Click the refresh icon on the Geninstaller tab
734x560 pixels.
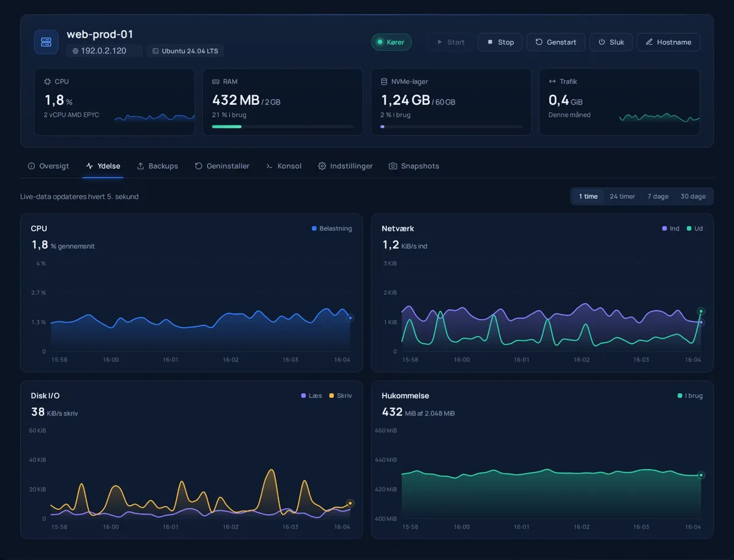pos(199,166)
